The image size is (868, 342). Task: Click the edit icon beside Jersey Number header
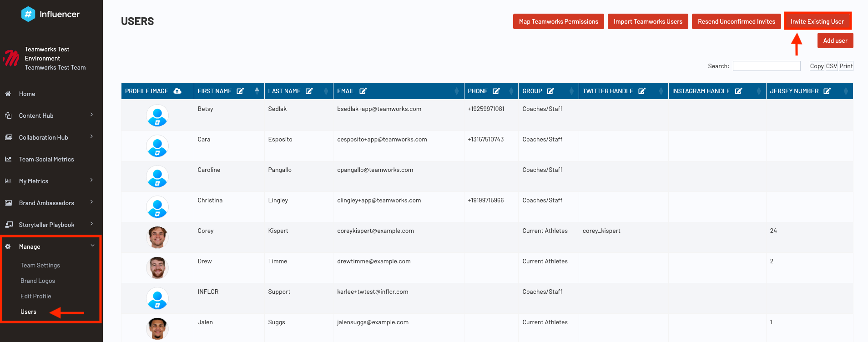[x=827, y=91]
